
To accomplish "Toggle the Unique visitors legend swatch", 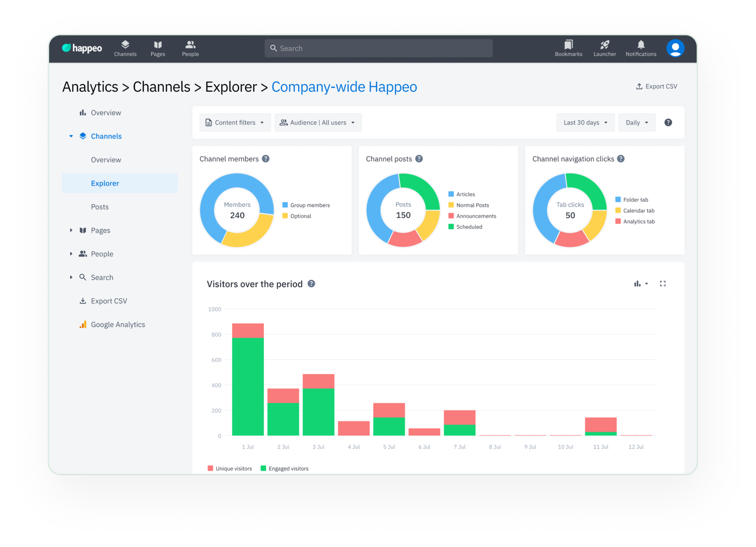I will [x=210, y=468].
